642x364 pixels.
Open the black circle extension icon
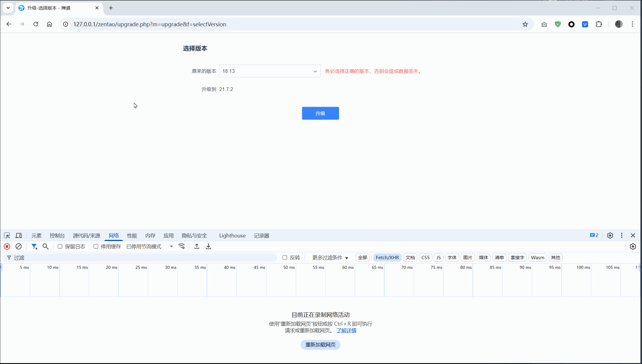pyautogui.click(x=571, y=24)
